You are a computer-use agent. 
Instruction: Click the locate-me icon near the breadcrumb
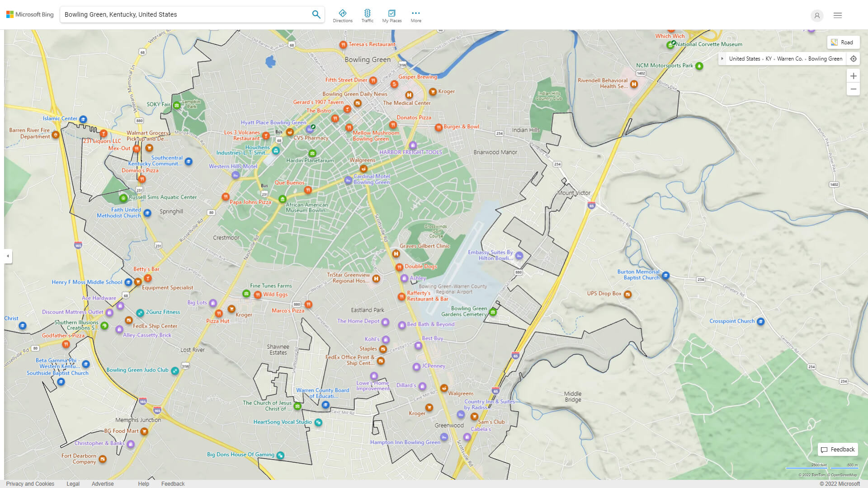coord(854,58)
